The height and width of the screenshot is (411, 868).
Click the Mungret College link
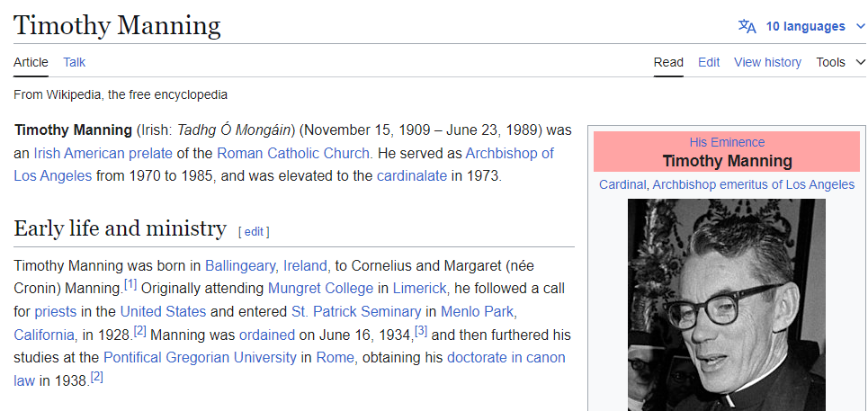(320, 288)
